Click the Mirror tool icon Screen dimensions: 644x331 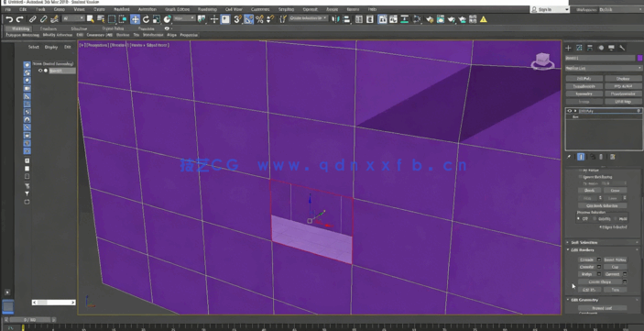(x=336, y=19)
